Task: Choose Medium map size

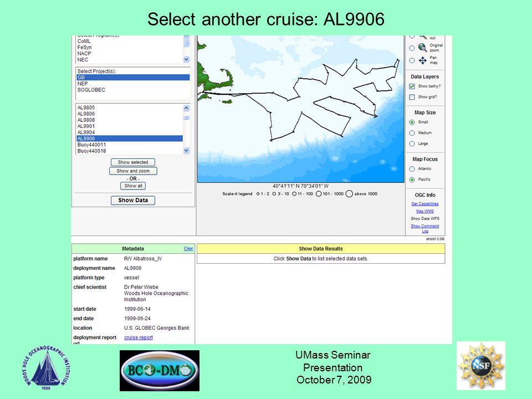Action: [x=412, y=133]
